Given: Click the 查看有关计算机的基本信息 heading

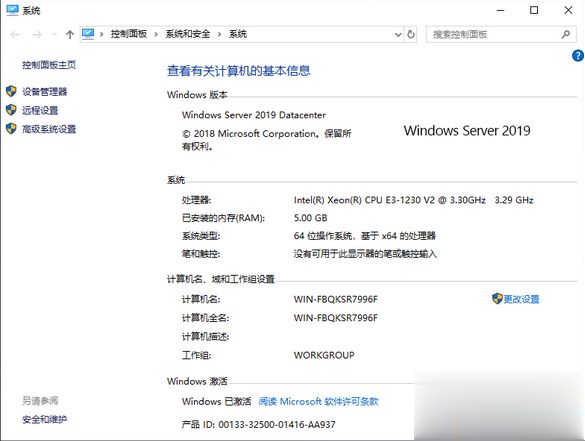Looking at the screenshot, I should coord(239,71).
